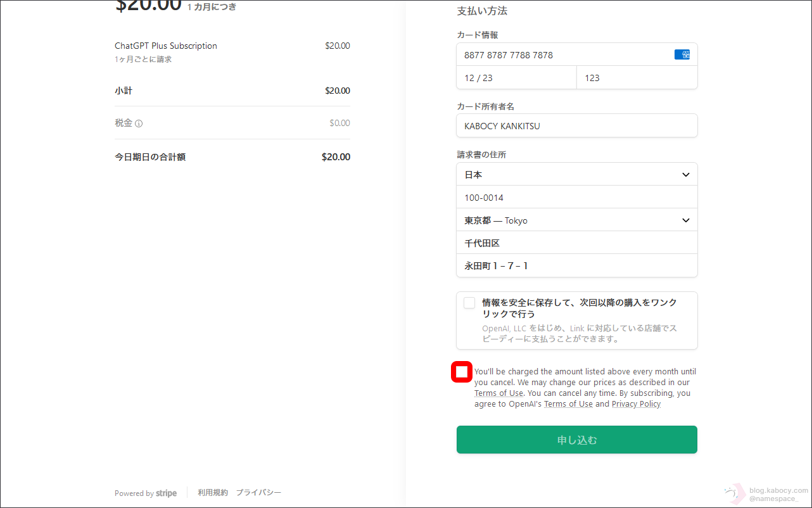Image resolution: width=812 pixels, height=508 pixels.
Task: Click the city field containing 千代田区
Action: 576,243
